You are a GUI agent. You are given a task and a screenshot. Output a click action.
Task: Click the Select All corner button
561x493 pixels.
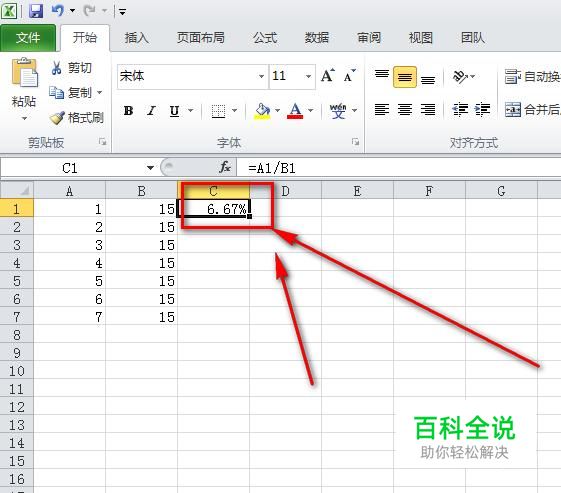coord(17,191)
